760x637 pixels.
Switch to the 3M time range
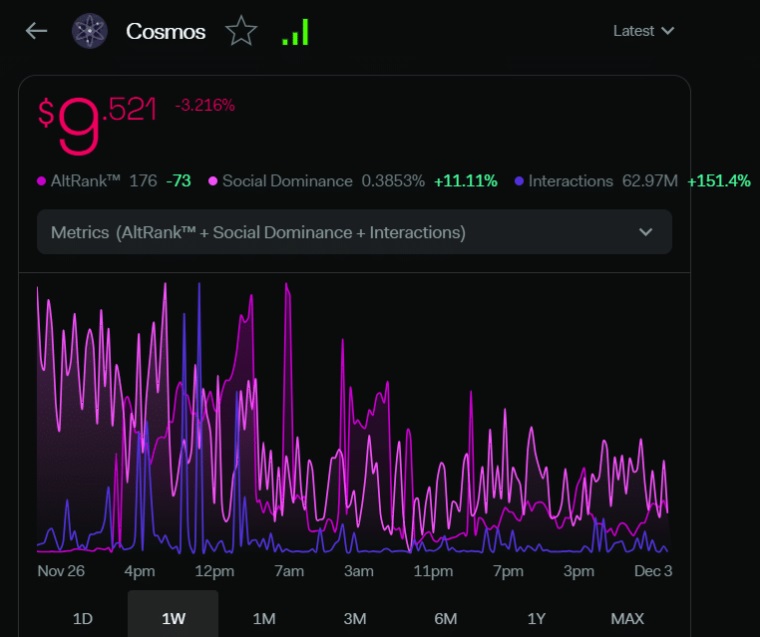point(355,619)
